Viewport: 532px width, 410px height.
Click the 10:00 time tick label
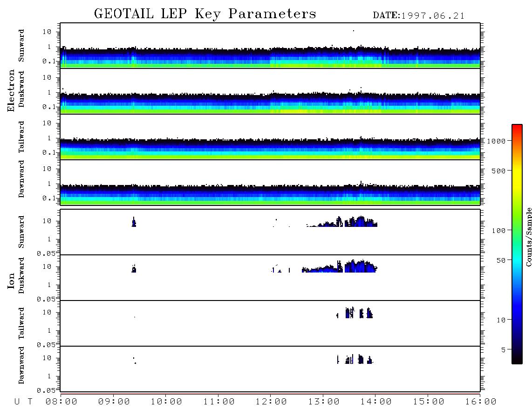[166, 402]
